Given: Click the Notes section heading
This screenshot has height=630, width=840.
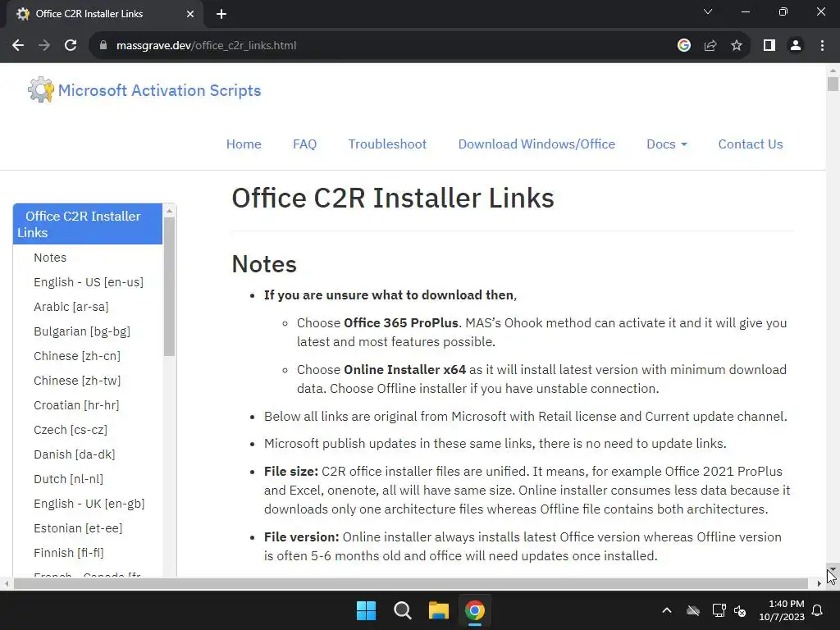Looking at the screenshot, I should [x=264, y=264].
